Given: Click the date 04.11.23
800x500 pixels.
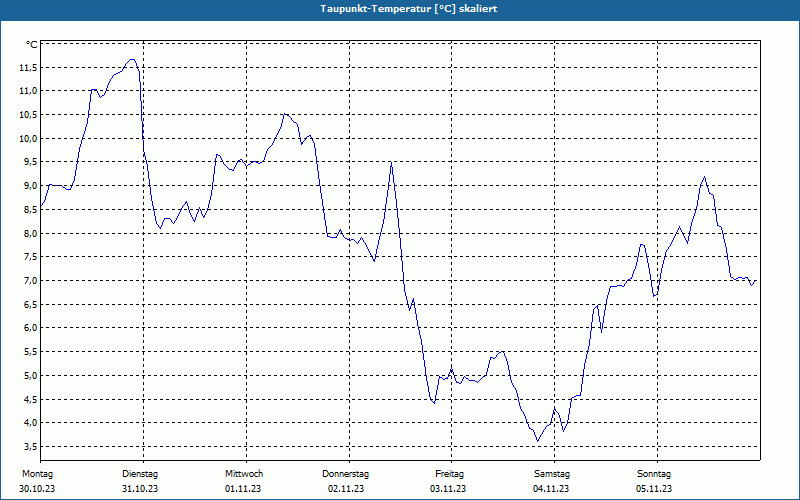Looking at the screenshot, I should click(x=551, y=489).
